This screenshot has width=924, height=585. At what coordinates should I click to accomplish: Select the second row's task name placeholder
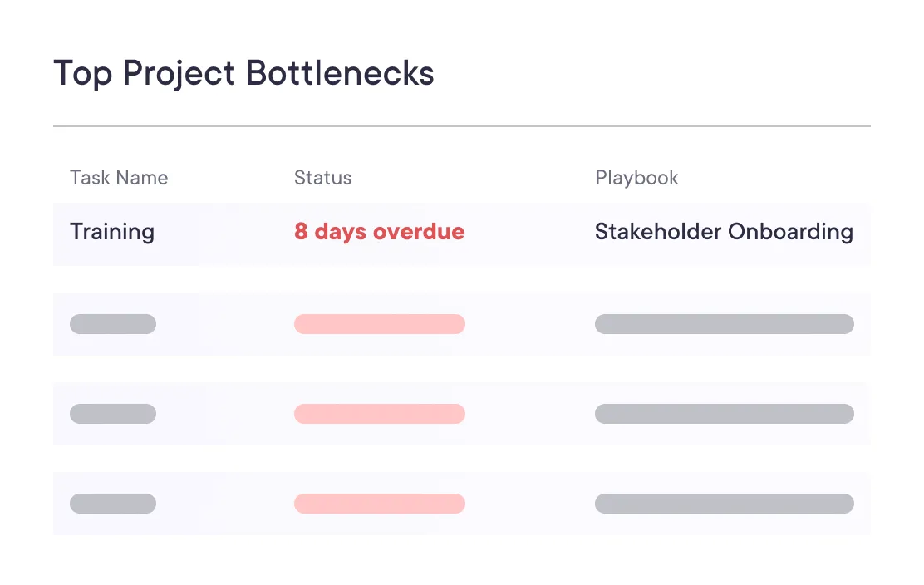[x=113, y=324]
